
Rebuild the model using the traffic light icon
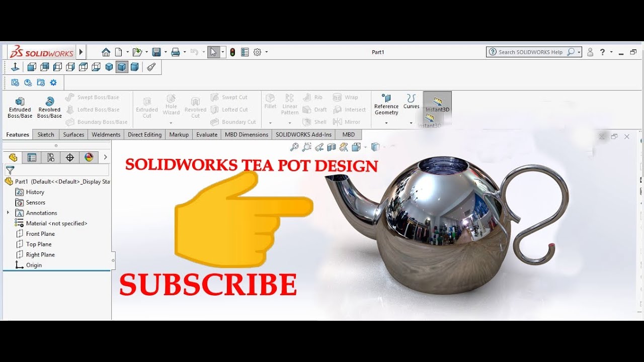coord(232,52)
